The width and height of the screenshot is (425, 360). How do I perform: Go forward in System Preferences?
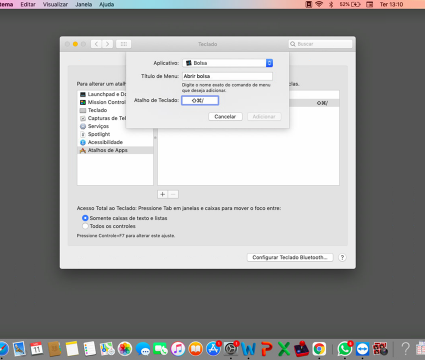[x=107, y=44]
